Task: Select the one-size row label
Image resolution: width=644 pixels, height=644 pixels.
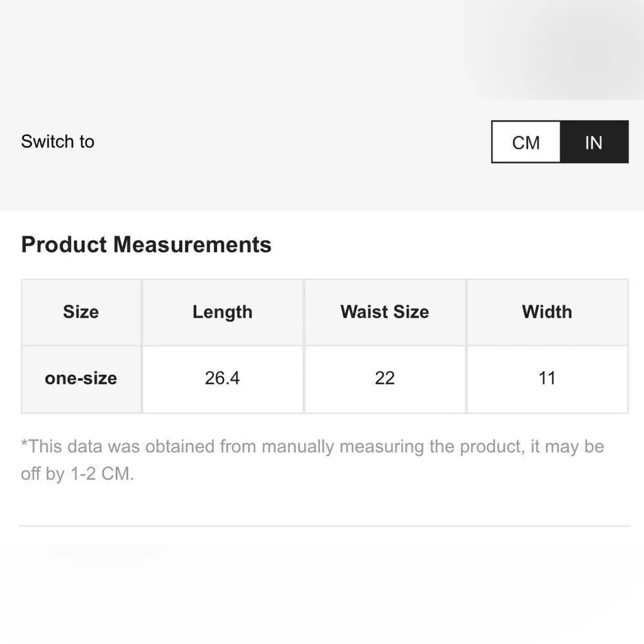Action: coord(81,379)
